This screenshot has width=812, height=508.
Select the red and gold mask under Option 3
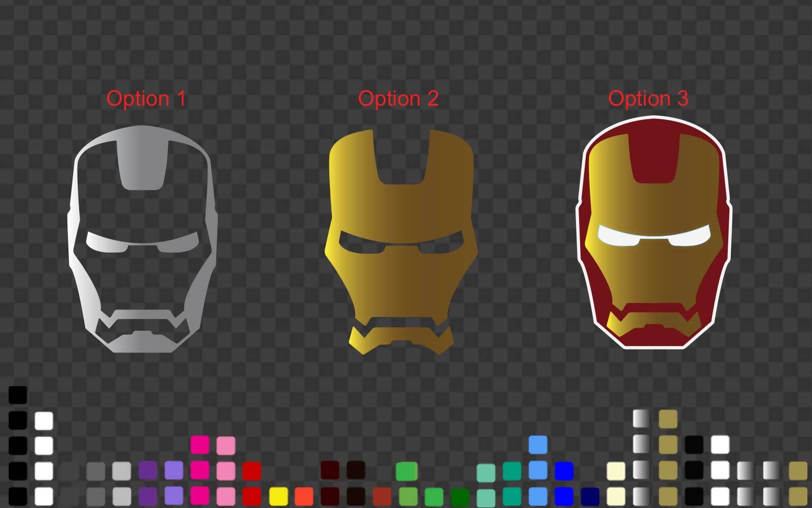point(654,232)
